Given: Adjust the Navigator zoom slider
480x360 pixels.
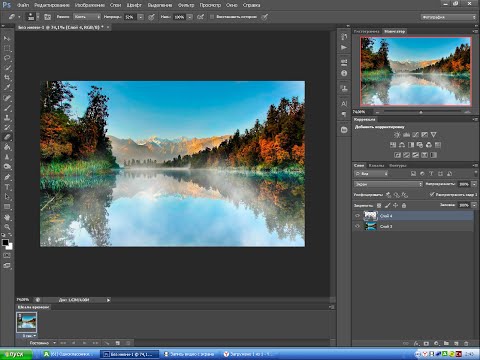Looking at the screenshot, I should tap(421, 112).
